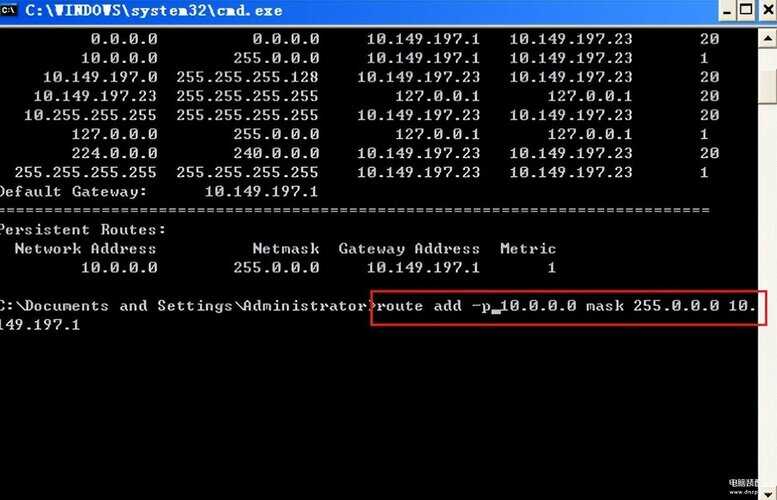
Task: Click gateway 127.0.0.1 in the 127.0.0.0 row
Action: (x=437, y=134)
